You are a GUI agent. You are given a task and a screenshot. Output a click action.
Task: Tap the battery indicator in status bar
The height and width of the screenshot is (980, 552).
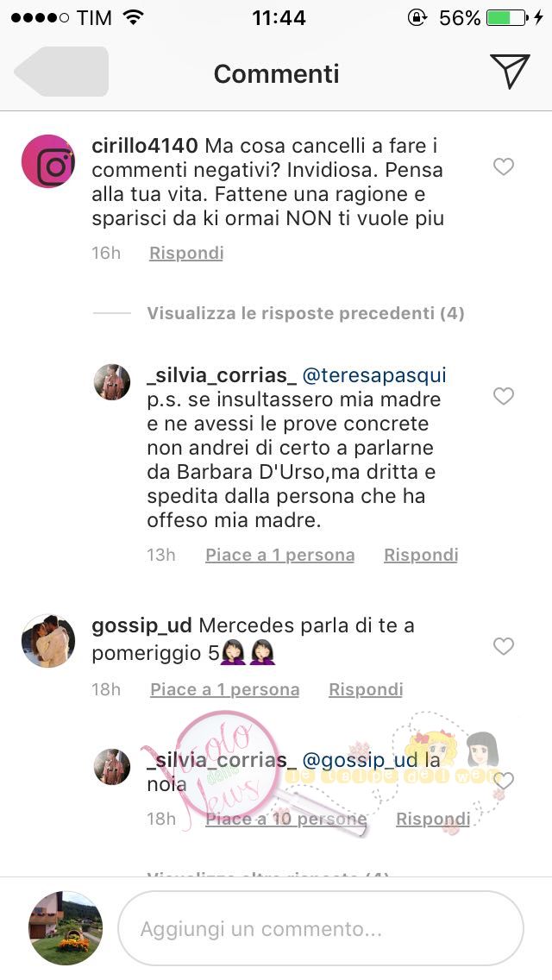pos(507,17)
